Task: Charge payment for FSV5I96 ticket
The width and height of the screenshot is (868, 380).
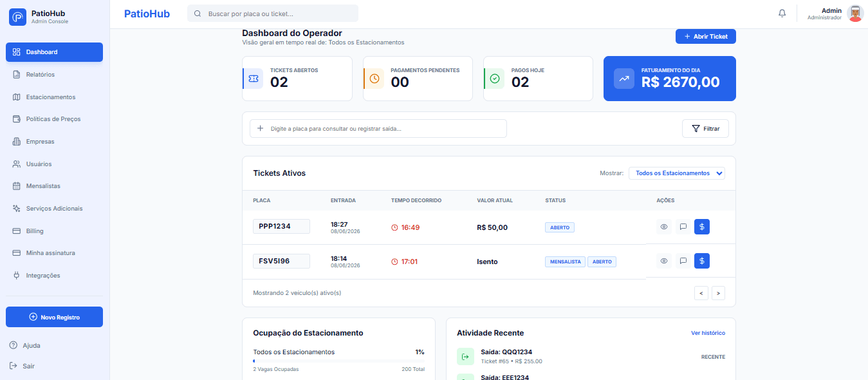Action: point(702,261)
